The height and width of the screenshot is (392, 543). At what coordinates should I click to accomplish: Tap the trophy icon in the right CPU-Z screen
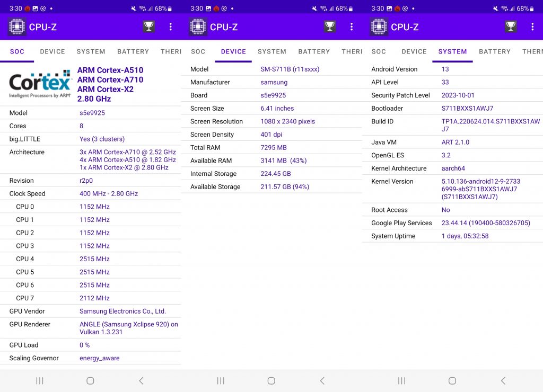click(511, 26)
